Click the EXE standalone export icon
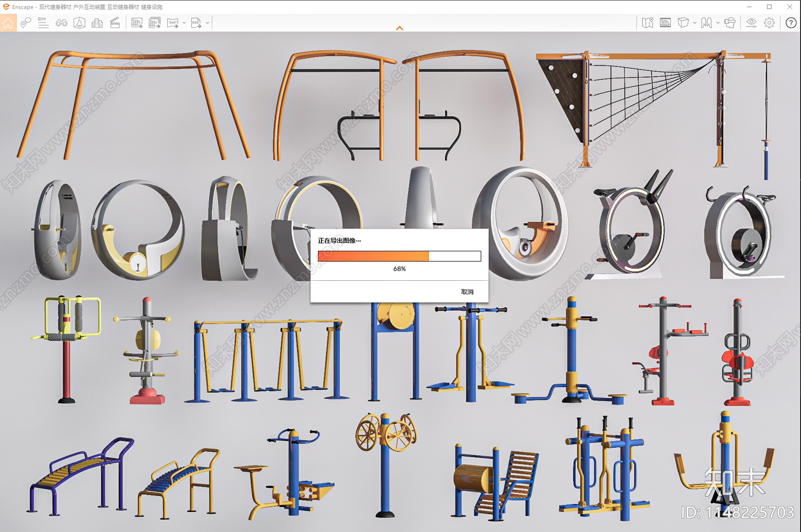 (x=196, y=23)
